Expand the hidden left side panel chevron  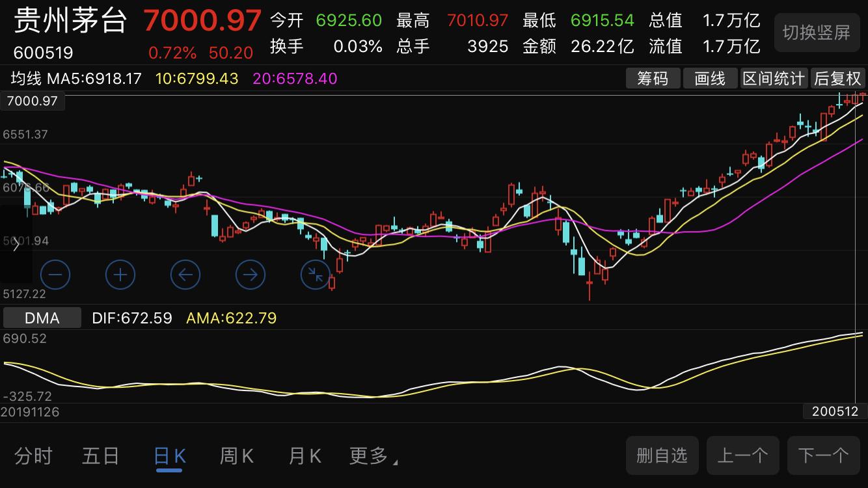(16, 244)
